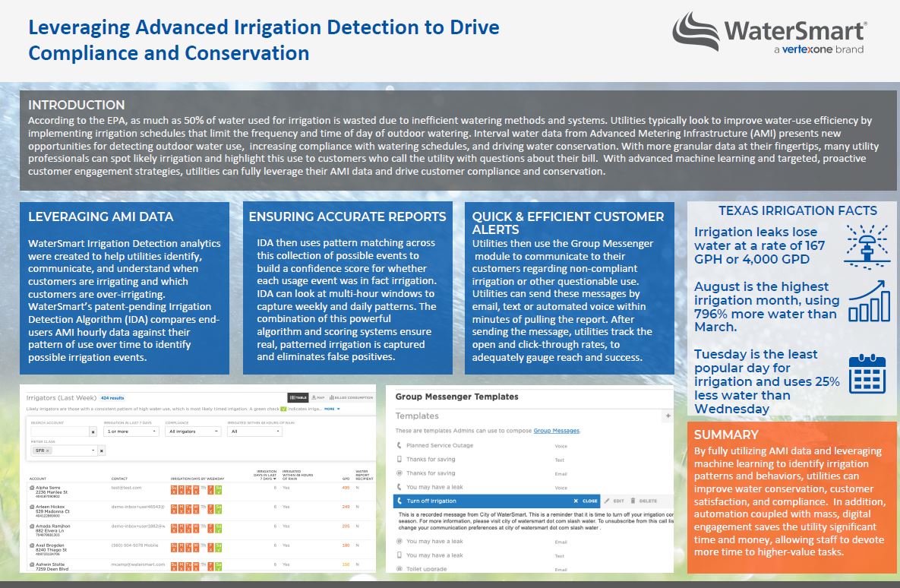Click the voice icon for Planned Service Outage
The height and width of the screenshot is (588, 900).
pyautogui.click(x=399, y=445)
